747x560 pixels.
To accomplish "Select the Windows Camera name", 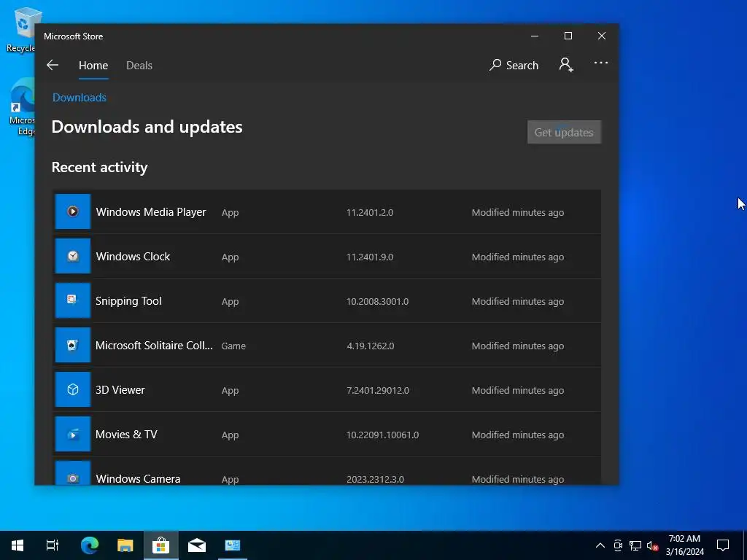I will 138,479.
